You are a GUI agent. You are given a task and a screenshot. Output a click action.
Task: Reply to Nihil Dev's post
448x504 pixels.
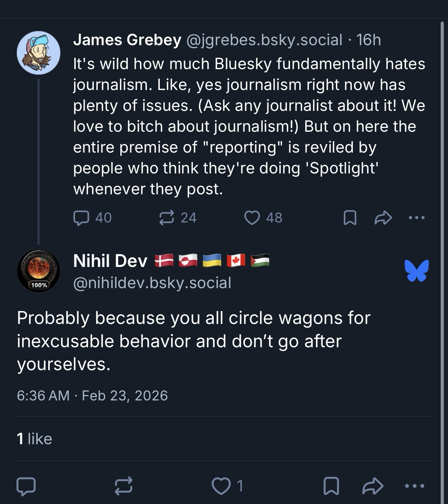click(x=26, y=486)
